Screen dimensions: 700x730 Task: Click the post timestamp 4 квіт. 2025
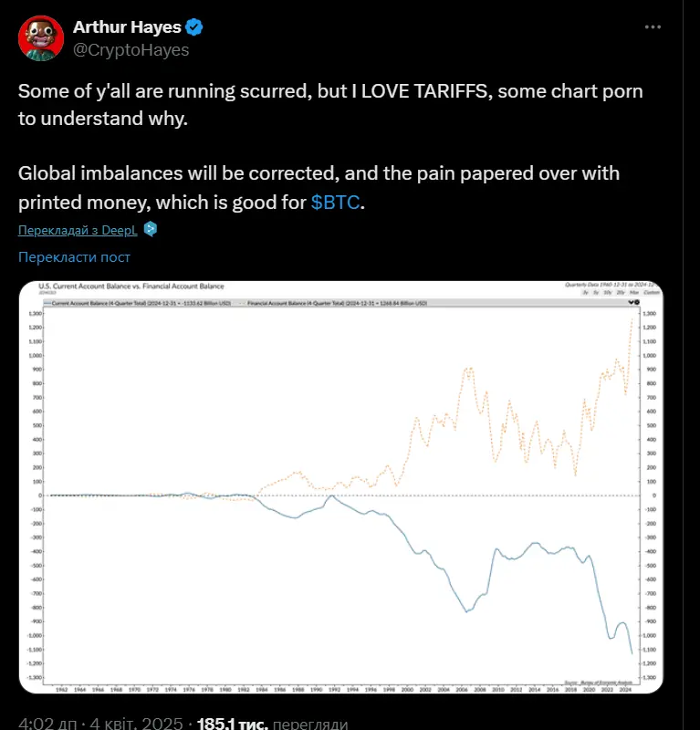(136, 723)
